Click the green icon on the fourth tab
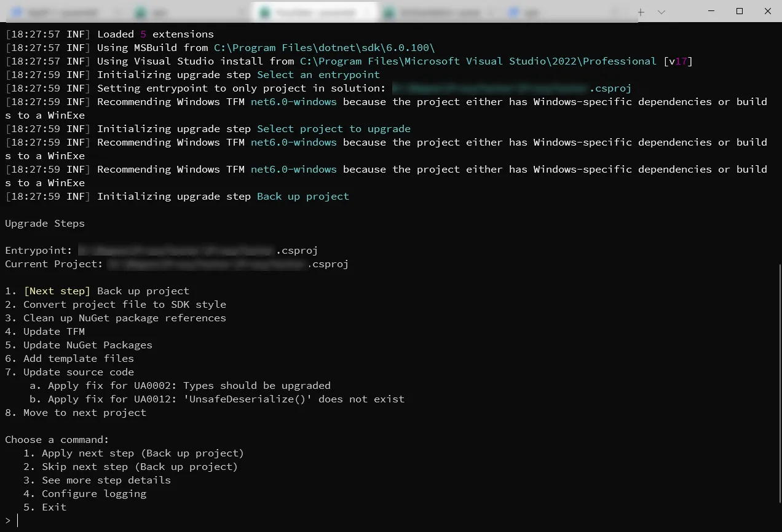This screenshot has width=782, height=532. tap(389, 12)
